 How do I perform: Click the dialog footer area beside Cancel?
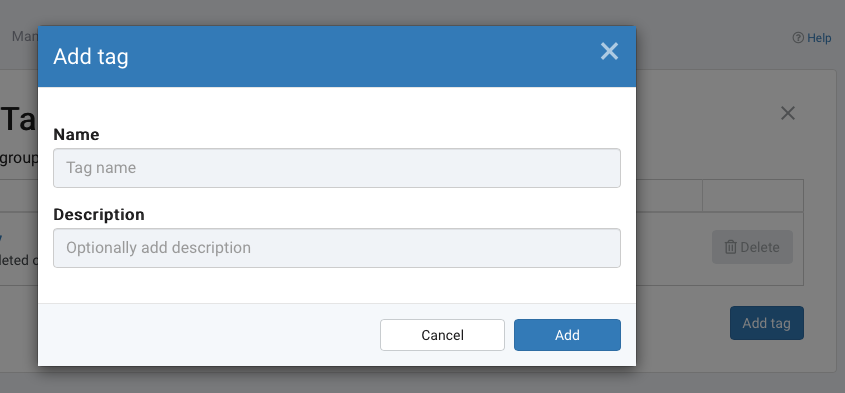coord(209,335)
